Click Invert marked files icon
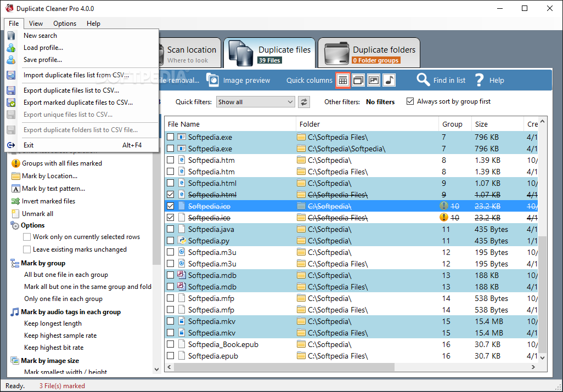 (x=15, y=201)
